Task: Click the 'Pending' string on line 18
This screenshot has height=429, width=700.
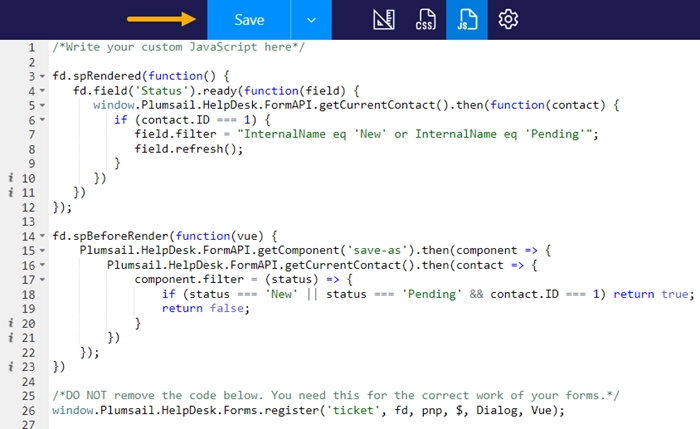Action: coord(432,294)
